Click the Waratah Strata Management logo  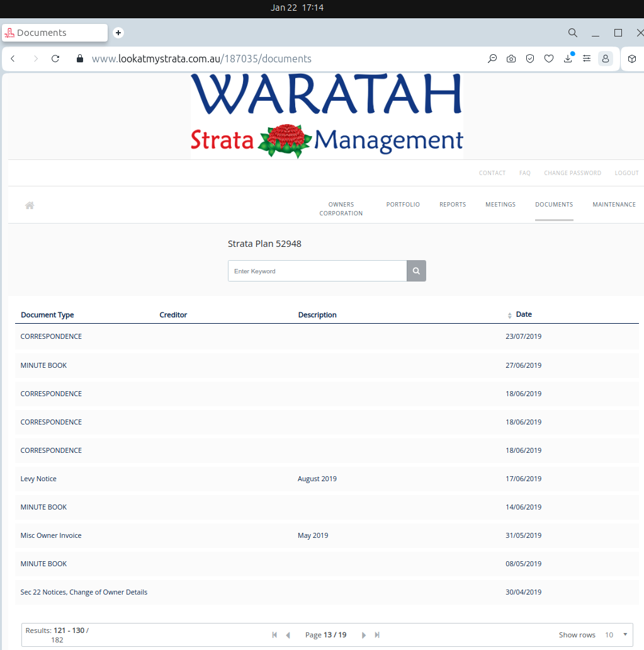point(327,116)
